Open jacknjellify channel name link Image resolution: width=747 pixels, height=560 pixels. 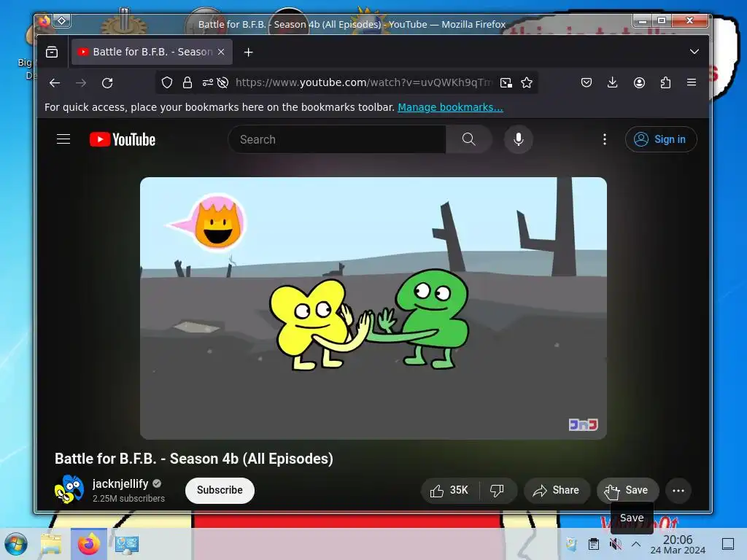tap(120, 484)
